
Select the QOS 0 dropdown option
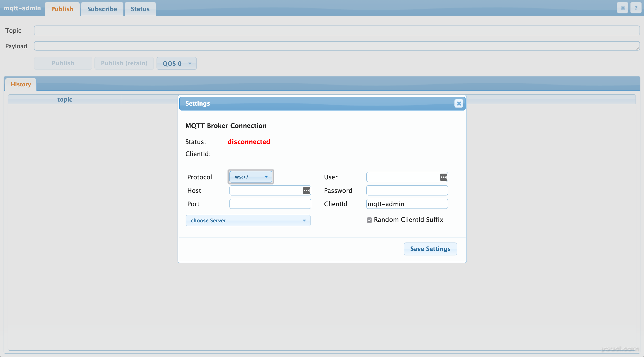176,63
